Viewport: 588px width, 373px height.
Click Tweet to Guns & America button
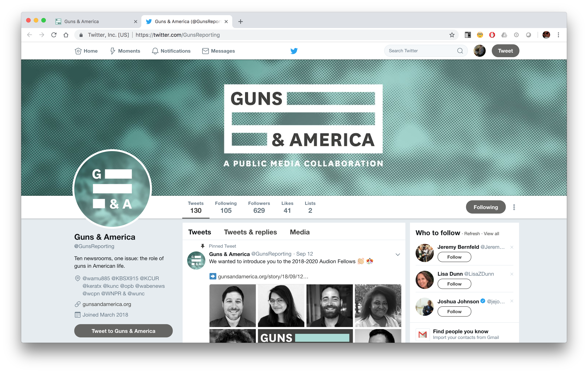(x=123, y=331)
